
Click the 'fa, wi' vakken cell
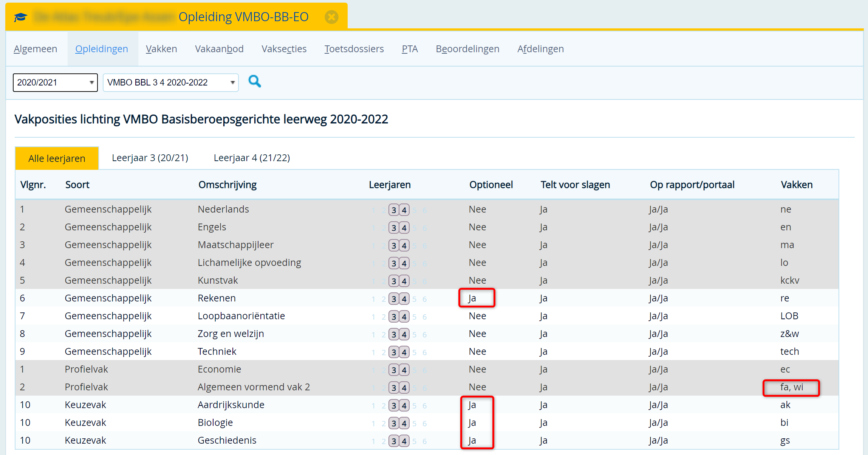click(792, 387)
